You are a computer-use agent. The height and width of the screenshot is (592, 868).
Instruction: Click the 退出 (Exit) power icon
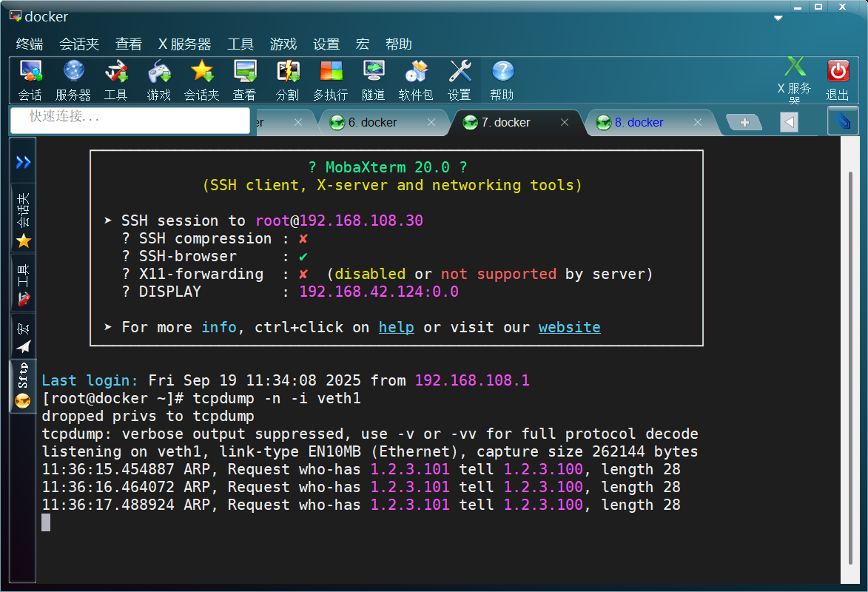pyautogui.click(x=838, y=81)
